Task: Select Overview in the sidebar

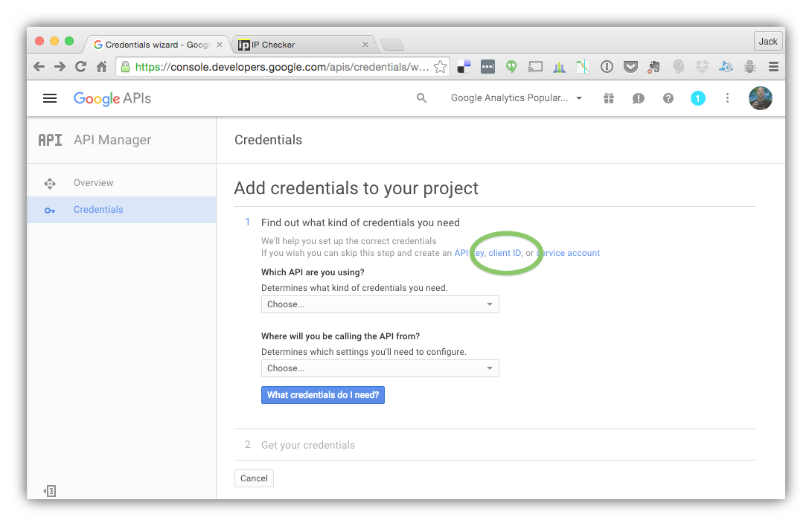Action: [x=121, y=183]
